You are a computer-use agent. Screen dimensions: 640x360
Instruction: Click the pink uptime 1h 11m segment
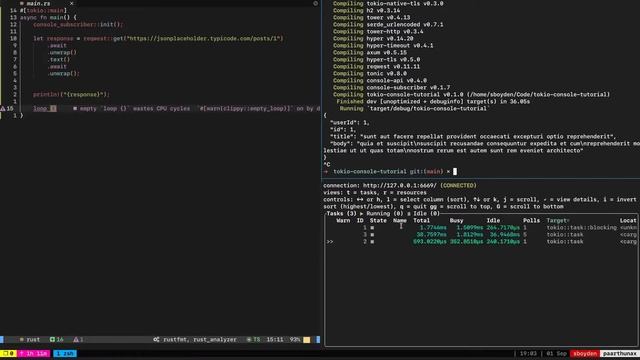click(34, 353)
